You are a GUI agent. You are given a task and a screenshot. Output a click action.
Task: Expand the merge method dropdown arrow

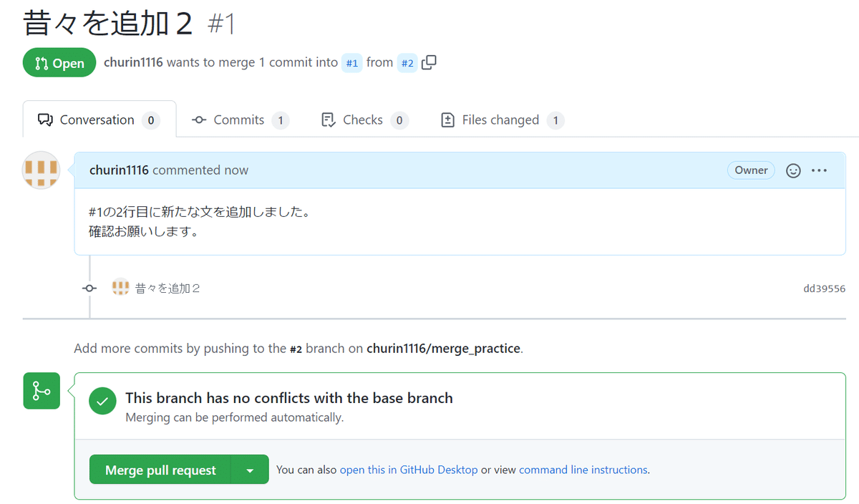[250, 470]
